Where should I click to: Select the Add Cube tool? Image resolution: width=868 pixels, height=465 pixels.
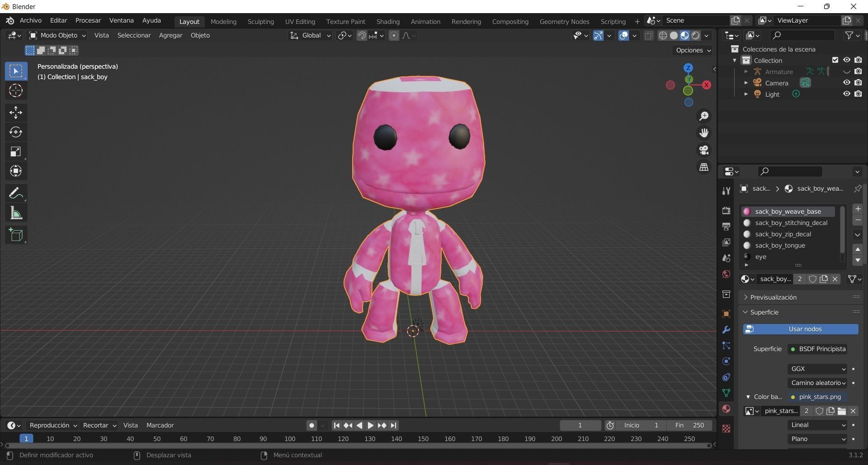pos(16,235)
